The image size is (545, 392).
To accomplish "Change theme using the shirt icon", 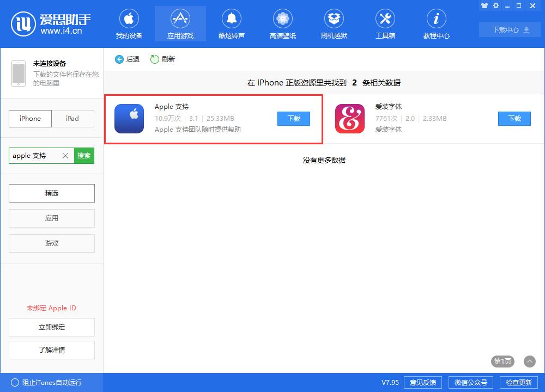I will pos(484,5).
